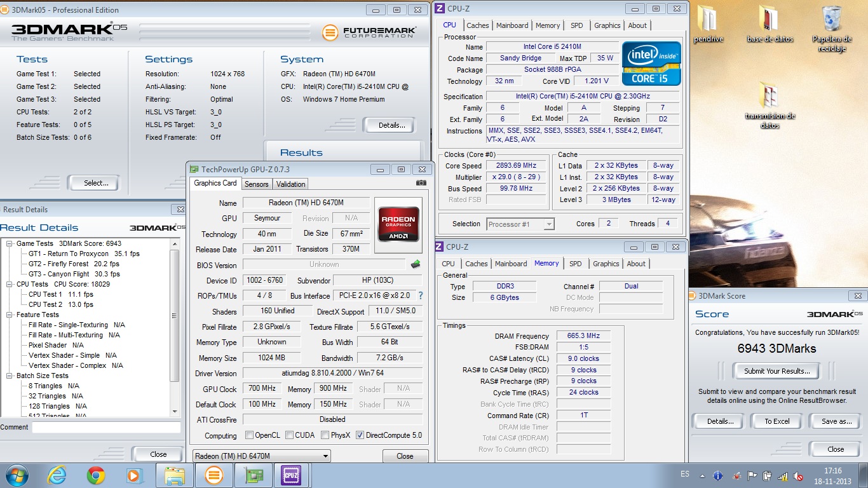The width and height of the screenshot is (868, 488).
Task: Open the Windows Start menu orb
Action: (x=16, y=475)
